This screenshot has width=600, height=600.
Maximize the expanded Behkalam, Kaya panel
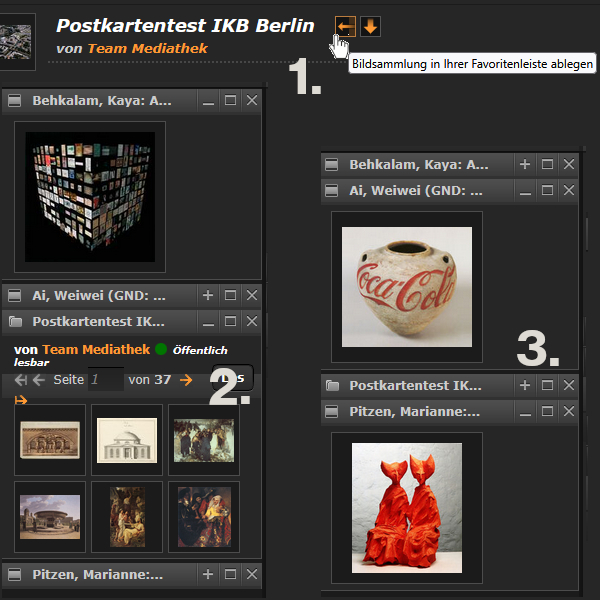pyautogui.click(x=230, y=101)
